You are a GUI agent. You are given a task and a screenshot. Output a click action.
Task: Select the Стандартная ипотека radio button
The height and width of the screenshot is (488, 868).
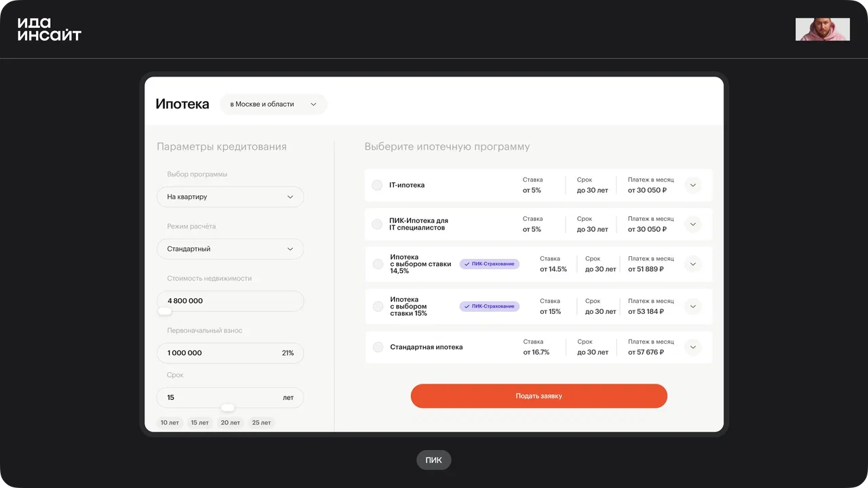point(378,347)
